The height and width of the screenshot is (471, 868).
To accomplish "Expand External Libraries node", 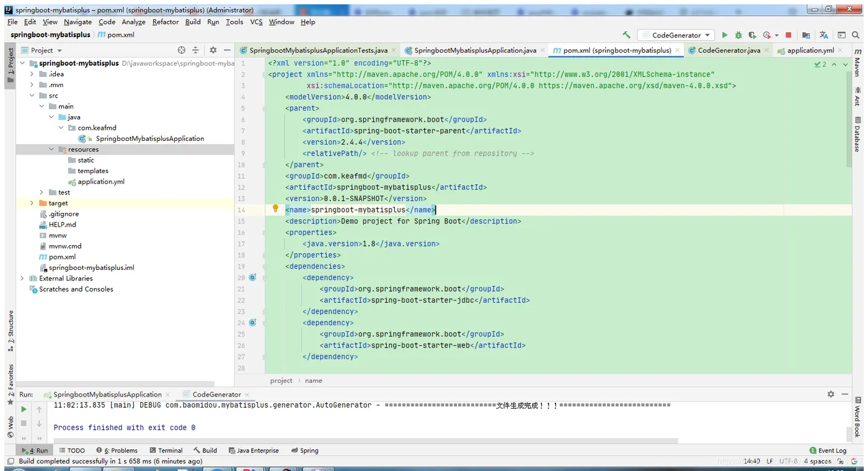I will tap(23, 279).
